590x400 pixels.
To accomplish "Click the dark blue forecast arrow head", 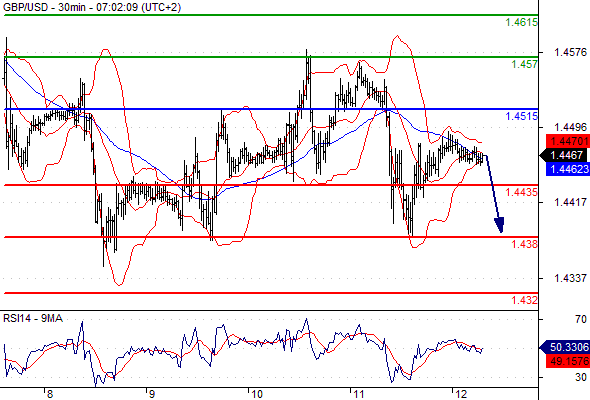I will (499, 225).
